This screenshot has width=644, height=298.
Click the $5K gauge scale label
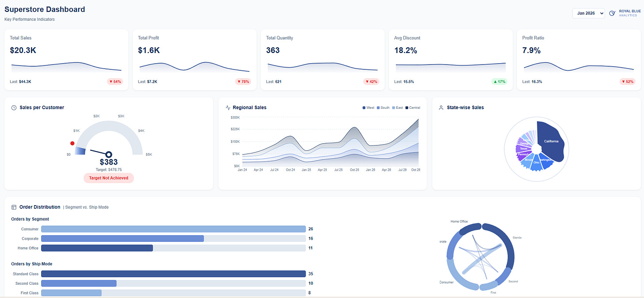(149, 154)
